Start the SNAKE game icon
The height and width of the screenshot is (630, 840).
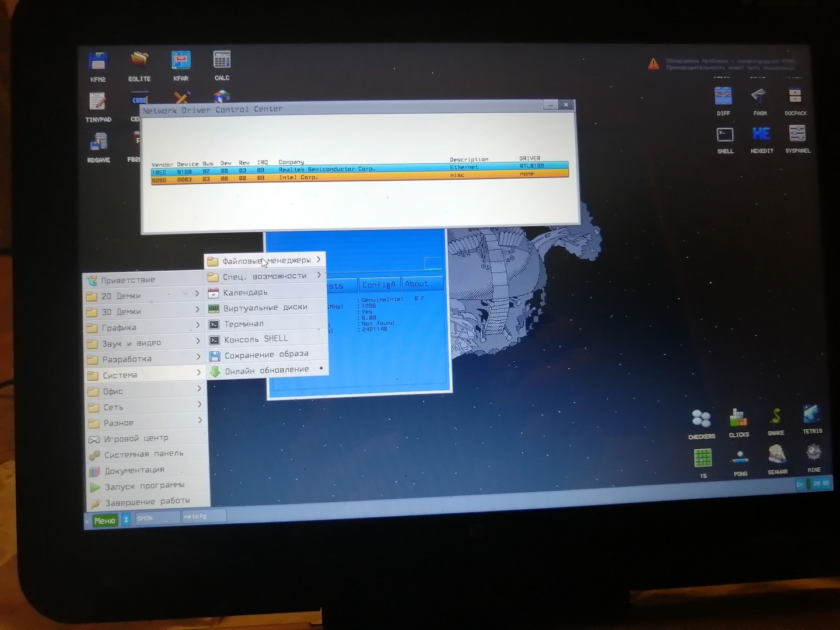[775, 416]
